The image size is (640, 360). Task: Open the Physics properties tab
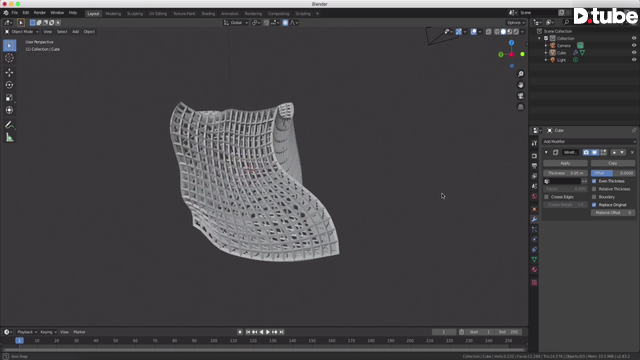click(x=534, y=239)
